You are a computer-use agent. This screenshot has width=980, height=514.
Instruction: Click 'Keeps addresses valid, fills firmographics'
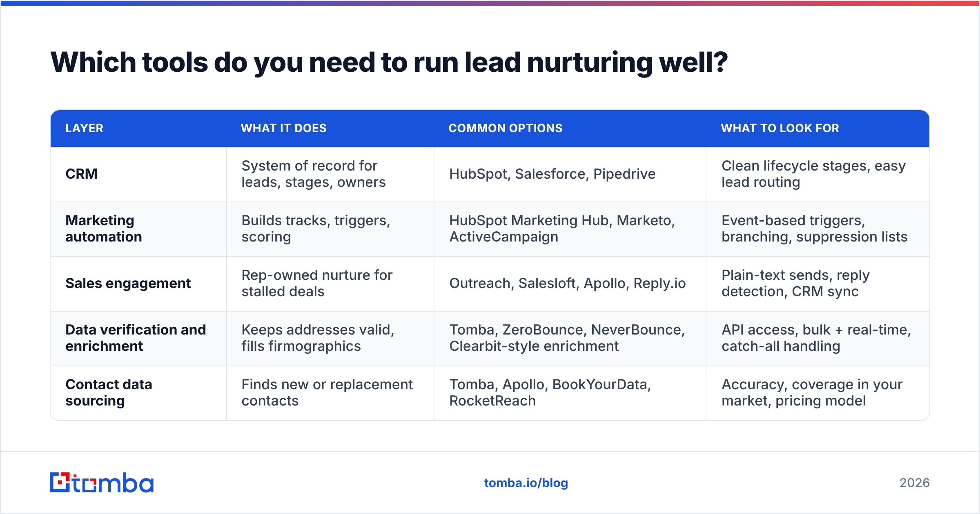[x=318, y=338]
